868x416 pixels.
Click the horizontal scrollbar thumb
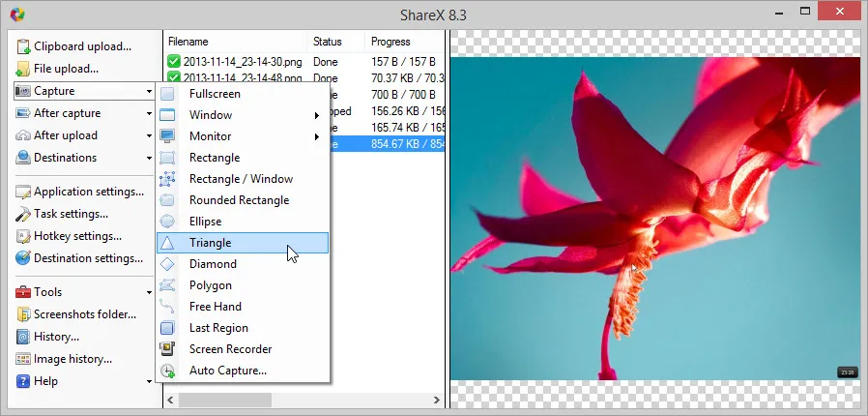pyautogui.click(x=225, y=400)
